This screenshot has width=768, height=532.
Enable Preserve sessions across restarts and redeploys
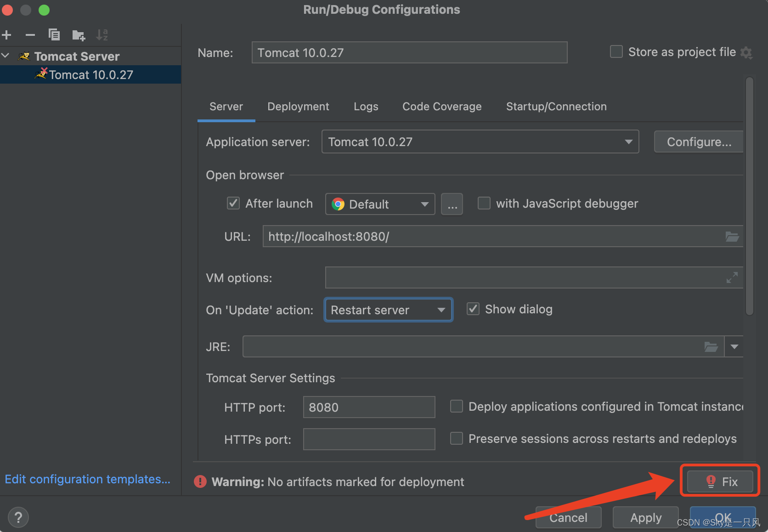(456, 438)
